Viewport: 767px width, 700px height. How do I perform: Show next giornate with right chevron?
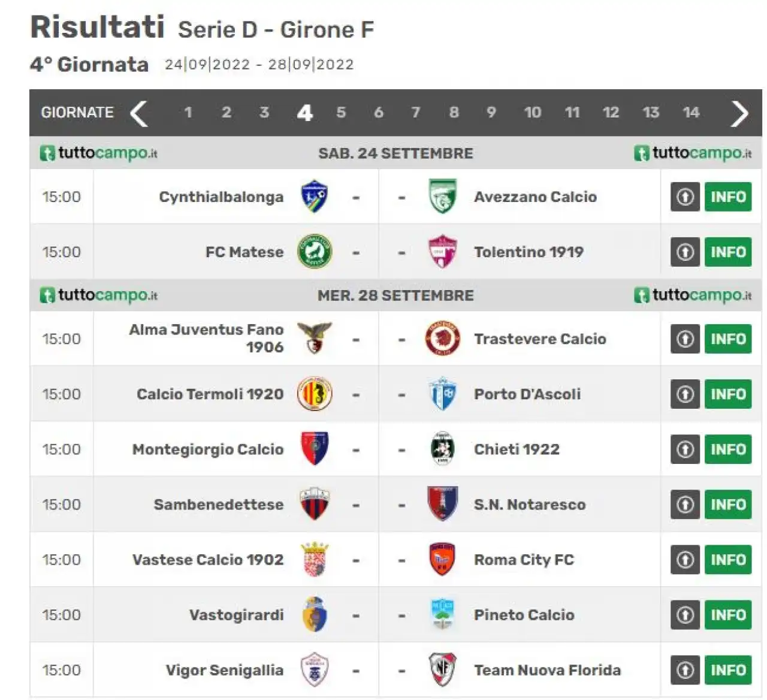740,113
